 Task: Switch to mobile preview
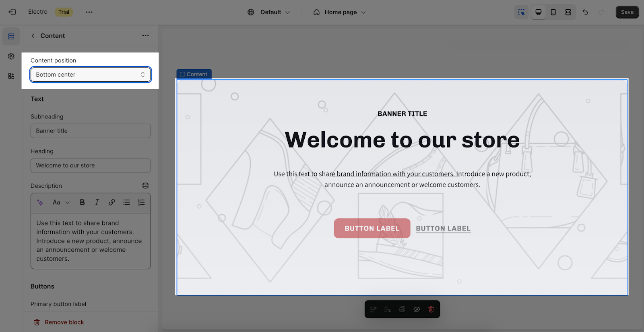coord(553,12)
